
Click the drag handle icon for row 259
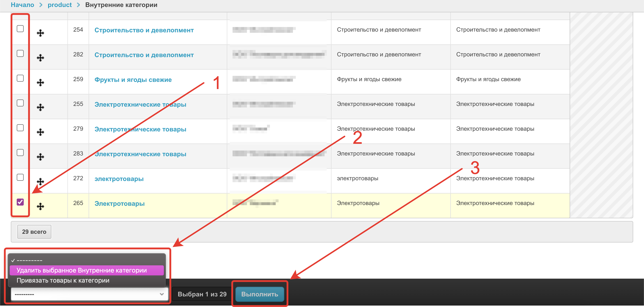tap(40, 82)
